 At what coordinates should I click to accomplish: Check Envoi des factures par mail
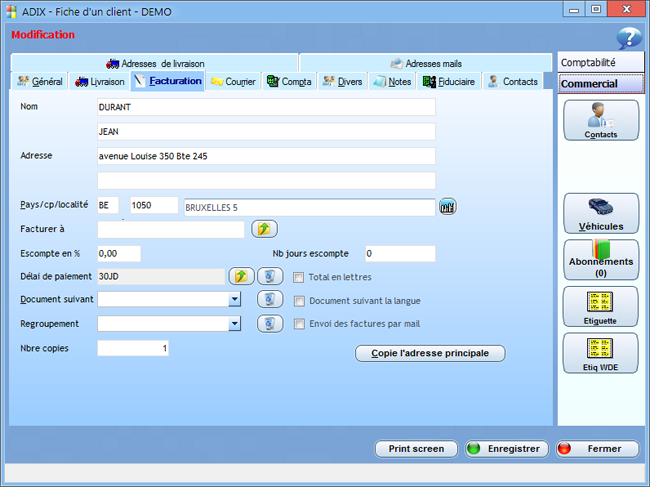click(x=298, y=324)
